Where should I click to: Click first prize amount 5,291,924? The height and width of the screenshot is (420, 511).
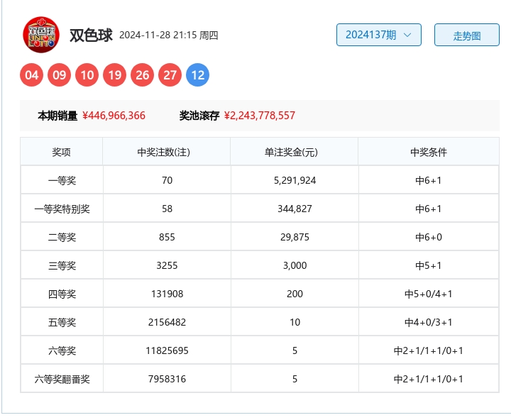click(295, 180)
